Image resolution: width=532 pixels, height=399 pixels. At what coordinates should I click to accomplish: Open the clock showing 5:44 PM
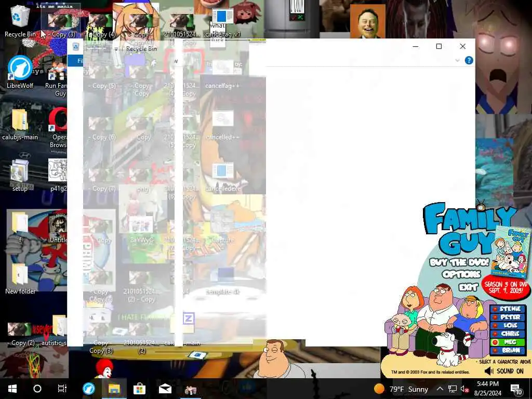click(x=487, y=389)
